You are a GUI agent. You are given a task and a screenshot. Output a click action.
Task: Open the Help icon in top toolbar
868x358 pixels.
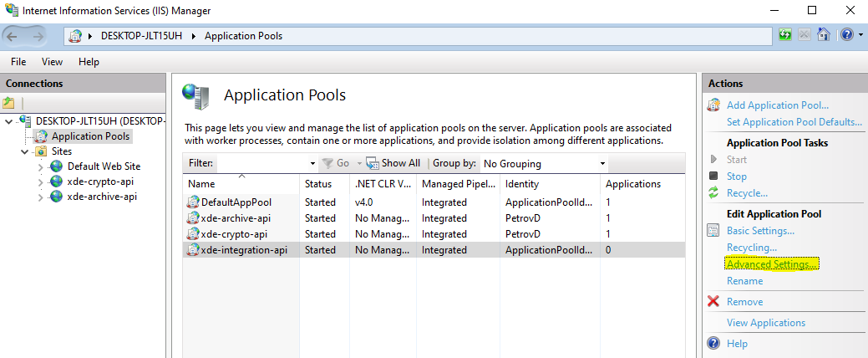[x=846, y=35]
